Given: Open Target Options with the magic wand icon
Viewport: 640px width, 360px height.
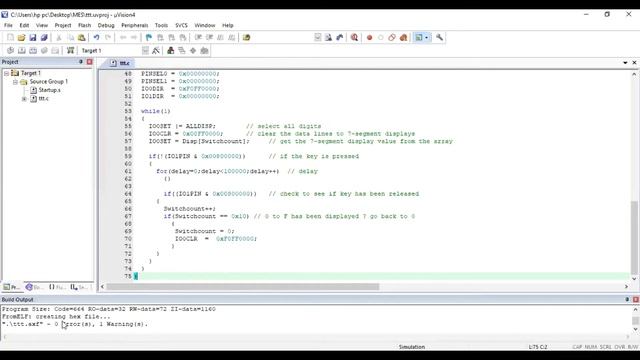Looking at the screenshot, I should tap(156, 51).
